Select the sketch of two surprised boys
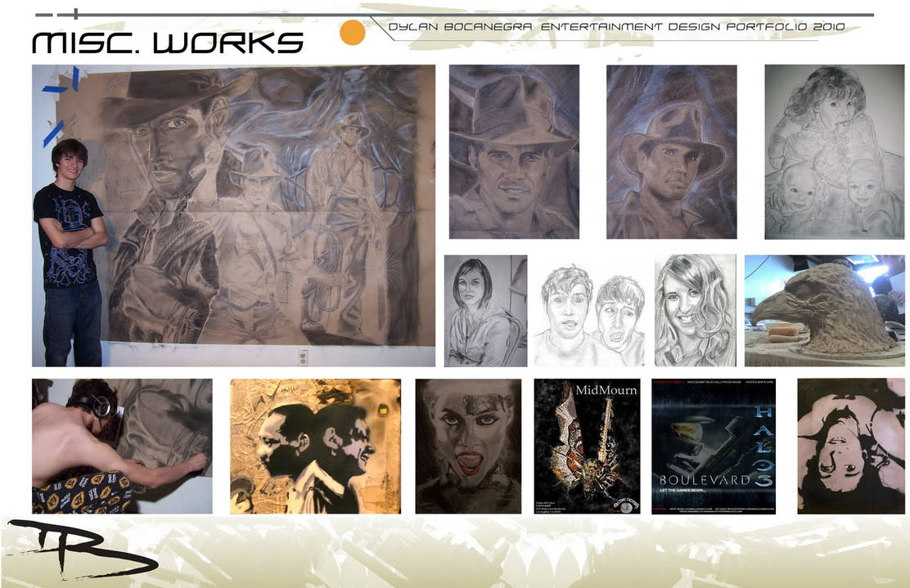The width and height of the screenshot is (910, 588). pyautogui.click(x=591, y=313)
